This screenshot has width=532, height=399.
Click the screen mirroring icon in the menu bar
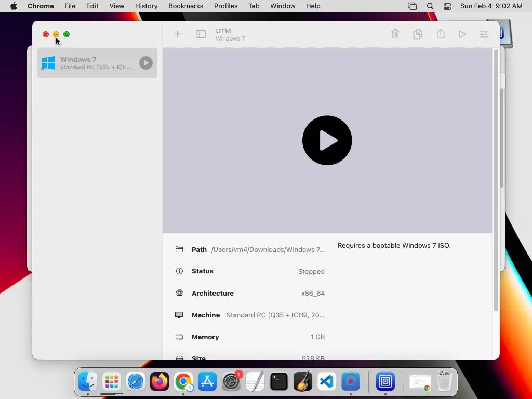(x=412, y=6)
